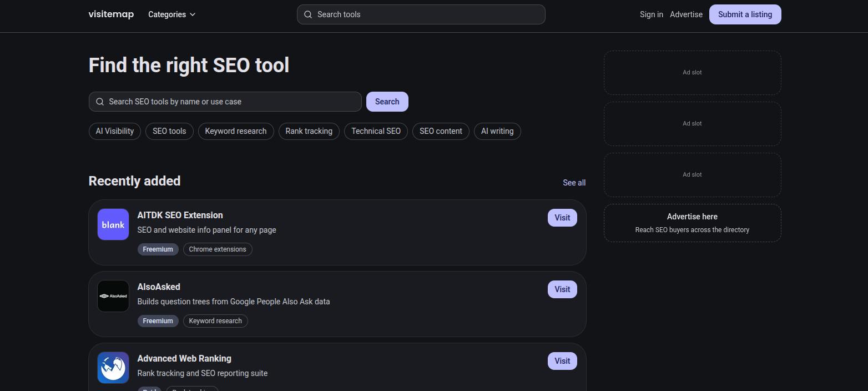Click the magnifier icon in hero search field
Image resolution: width=868 pixels, height=391 pixels.
(x=100, y=102)
